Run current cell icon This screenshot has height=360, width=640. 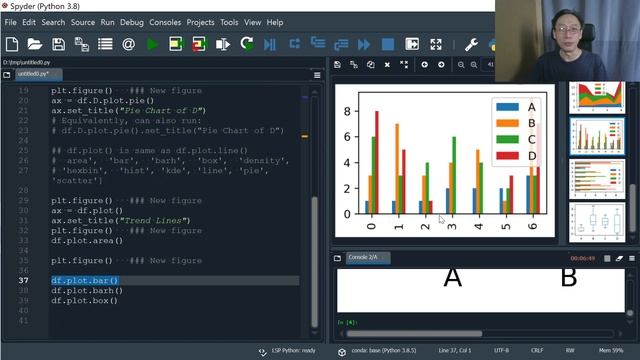click(176, 44)
